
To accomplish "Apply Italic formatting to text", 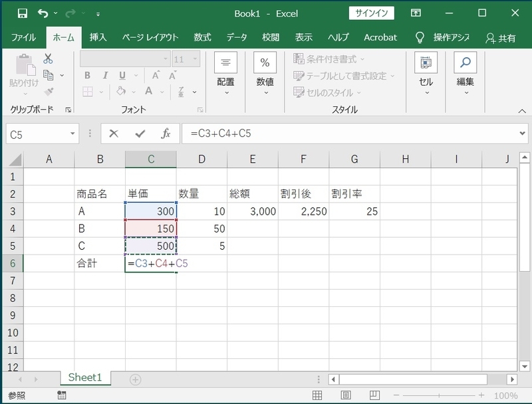I will pos(106,75).
